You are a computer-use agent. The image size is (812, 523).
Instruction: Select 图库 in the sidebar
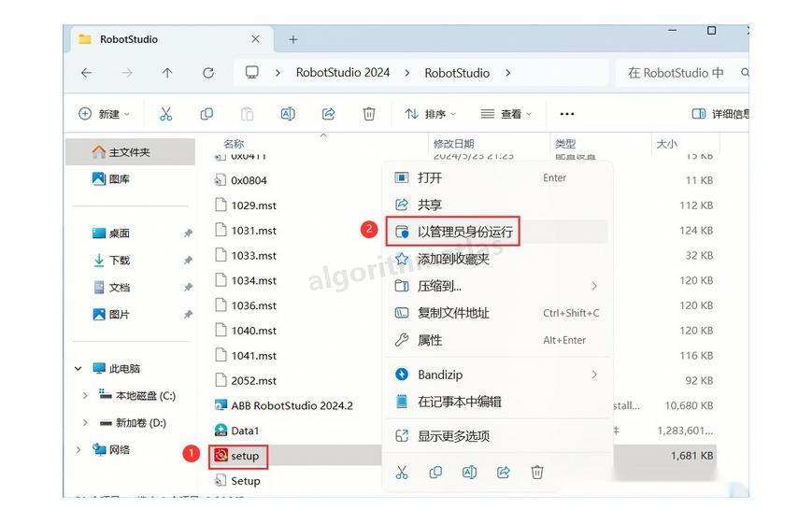click(111, 179)
